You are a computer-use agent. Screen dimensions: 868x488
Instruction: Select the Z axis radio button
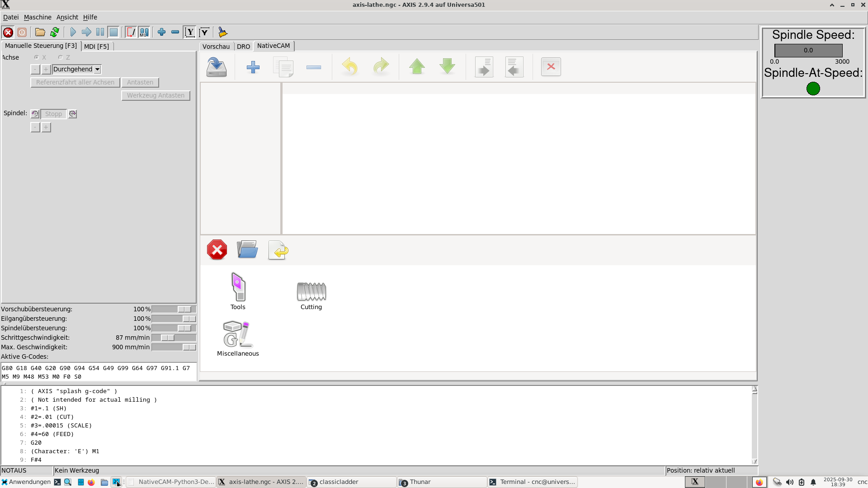click(61, 57)
